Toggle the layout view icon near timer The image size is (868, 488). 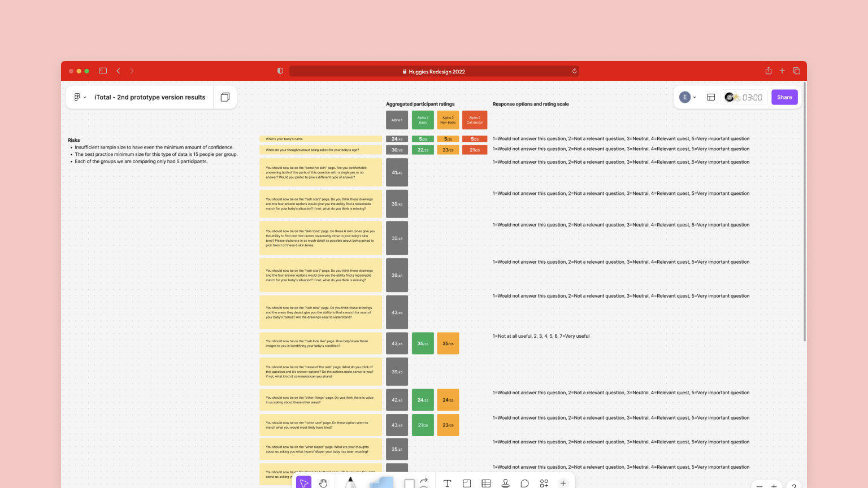[x=711, y=97]
